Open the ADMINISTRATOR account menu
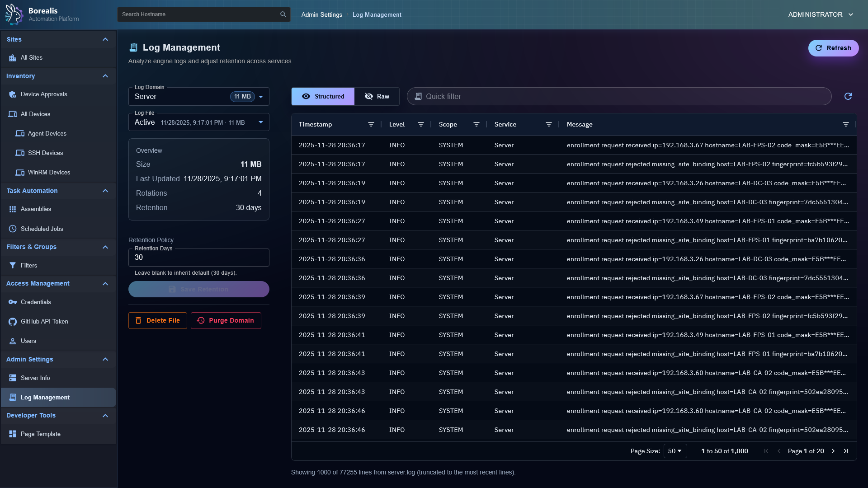This screenshot has width=868, height=488. (x=820, y=14)
